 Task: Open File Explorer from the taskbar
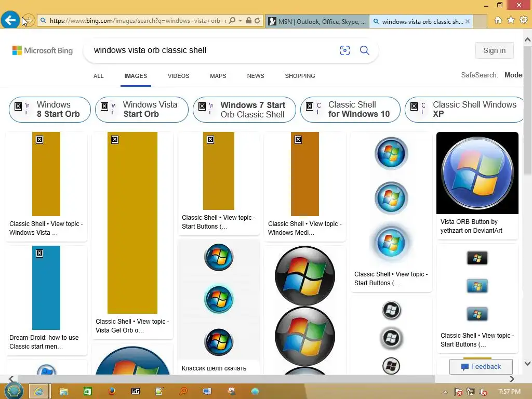(x=63, y=392)
